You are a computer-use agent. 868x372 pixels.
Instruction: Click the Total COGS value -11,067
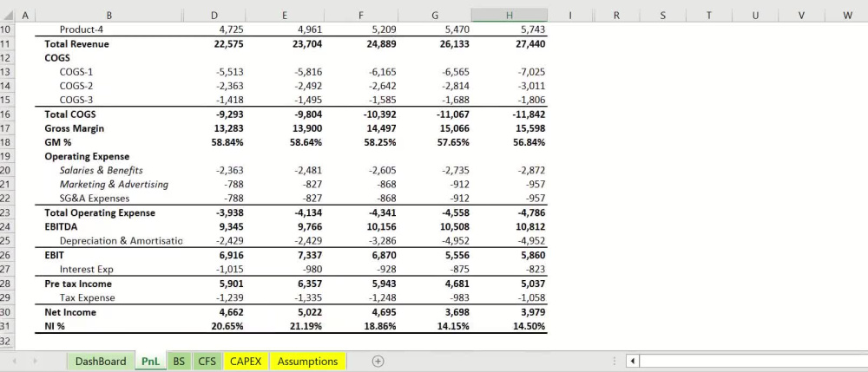coord(435,114)
